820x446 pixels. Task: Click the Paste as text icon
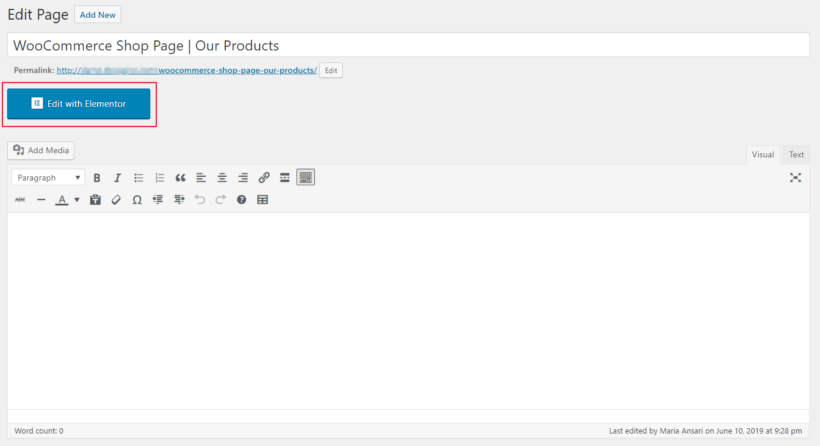pos(95,200)
